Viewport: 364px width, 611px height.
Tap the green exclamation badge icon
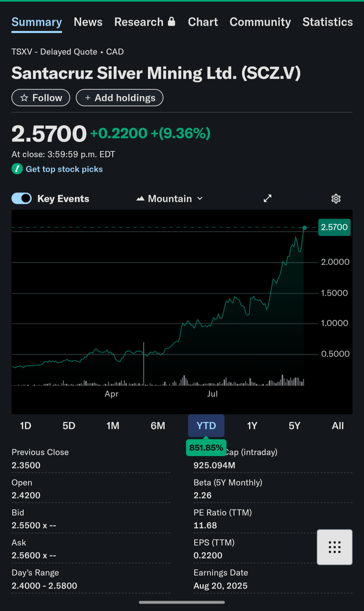[17, 169]
